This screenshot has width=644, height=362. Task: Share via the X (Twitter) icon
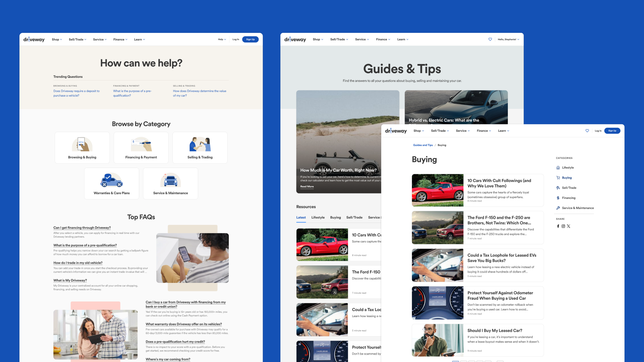tap(569, 226)
